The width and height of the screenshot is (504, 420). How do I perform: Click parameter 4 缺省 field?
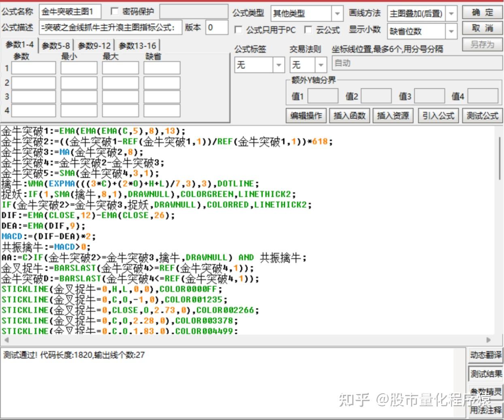pos(162,110)
